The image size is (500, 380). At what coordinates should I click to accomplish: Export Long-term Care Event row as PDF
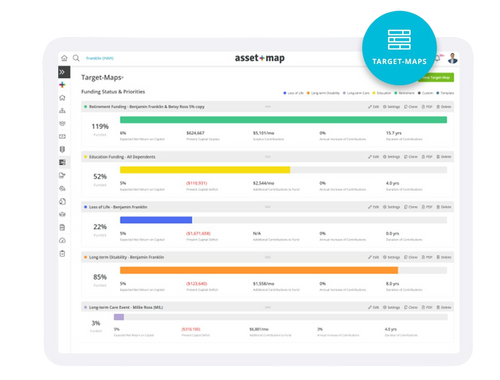tap(427, 307)
